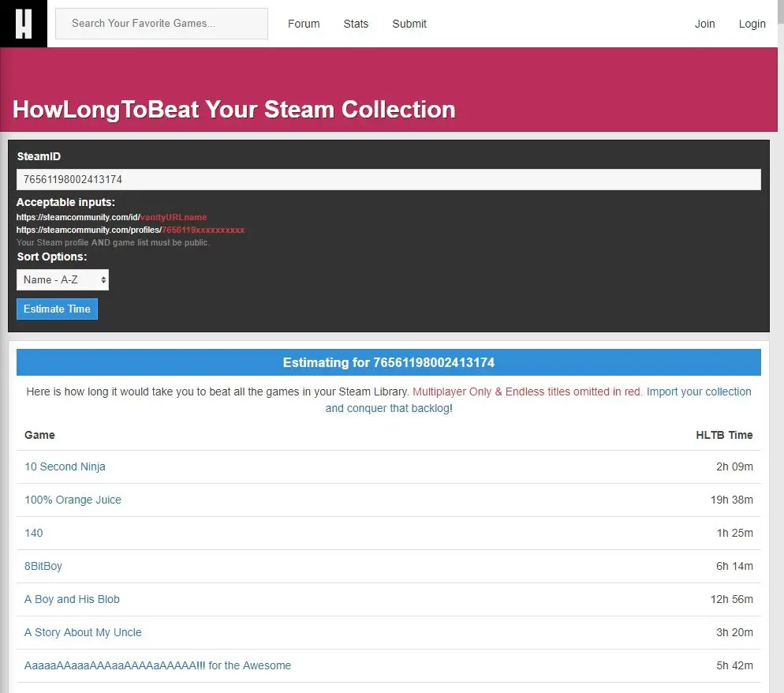Image resolution: width=784 pixels, height=693 pixels.
Task: Click the Estimating for 76561198002413174 banner
Action: [389, 362]
